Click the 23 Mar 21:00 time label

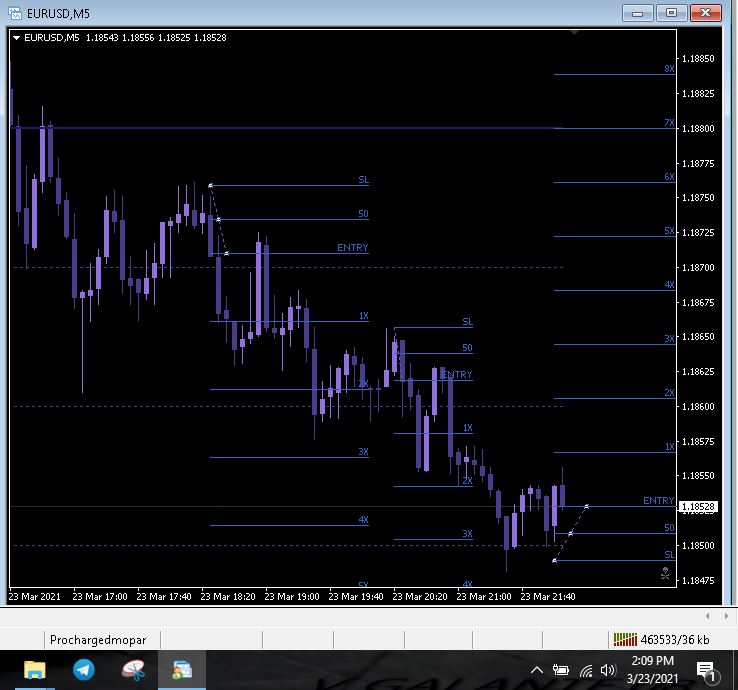pyautogui.click(x=484, y=596)
